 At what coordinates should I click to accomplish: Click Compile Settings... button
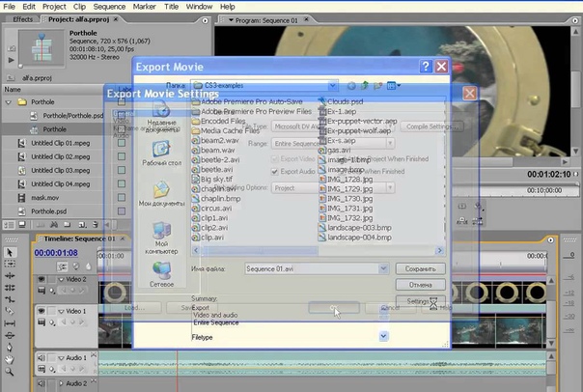pyautogui.click(x=431, y=126)
